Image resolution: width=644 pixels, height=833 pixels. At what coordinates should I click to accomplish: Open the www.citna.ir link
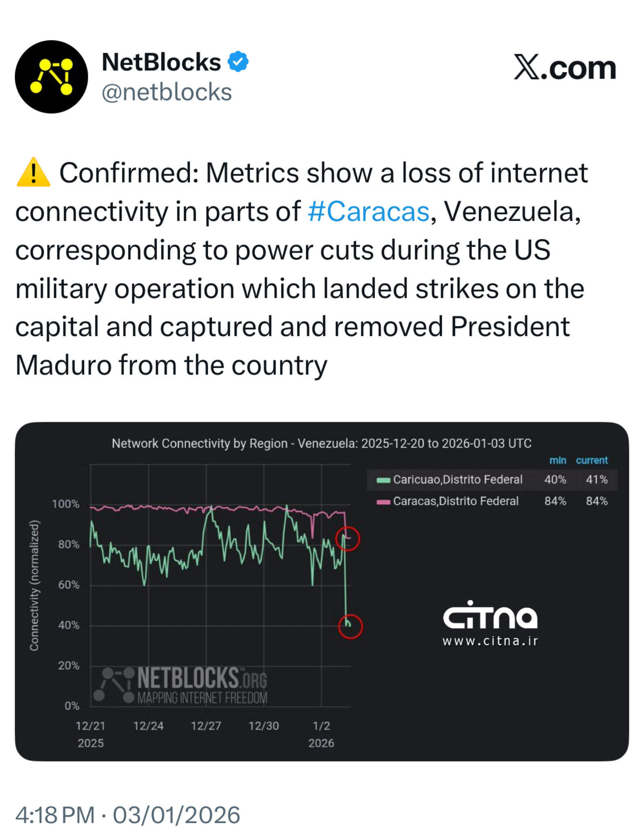point(490,641)
